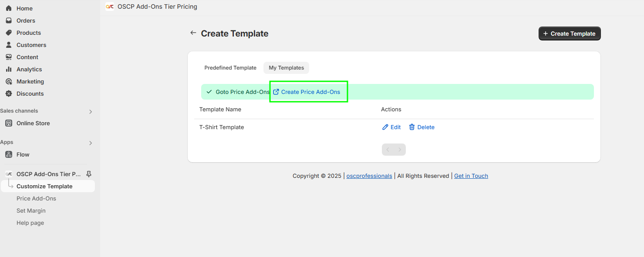Delete the T-Shirt Template
This screenshot has height=257, width=644.
[421, 127]
